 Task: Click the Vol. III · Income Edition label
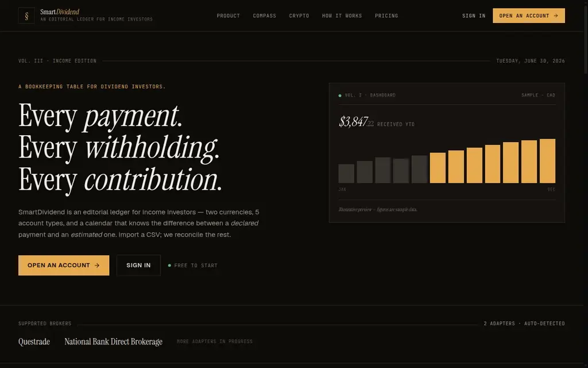click(x=57, y=61)
